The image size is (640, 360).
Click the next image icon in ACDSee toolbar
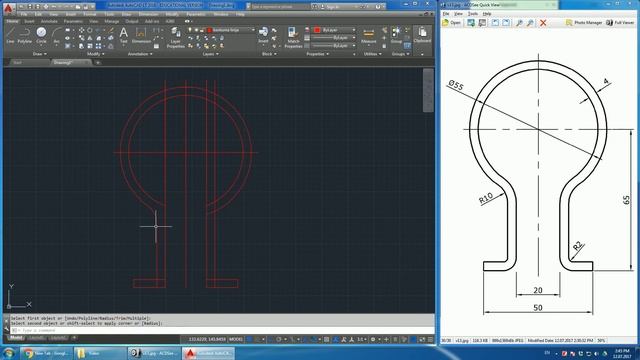coord(471,23)
